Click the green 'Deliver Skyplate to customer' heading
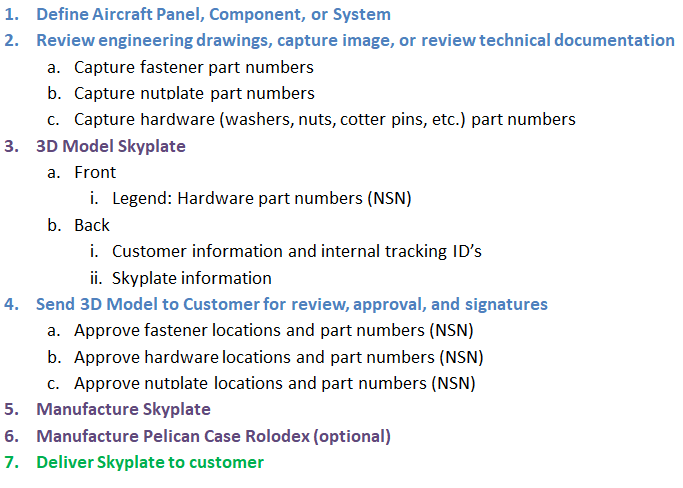Image resolution: width=683 pixels, height=488 pixels. (150, 462)
